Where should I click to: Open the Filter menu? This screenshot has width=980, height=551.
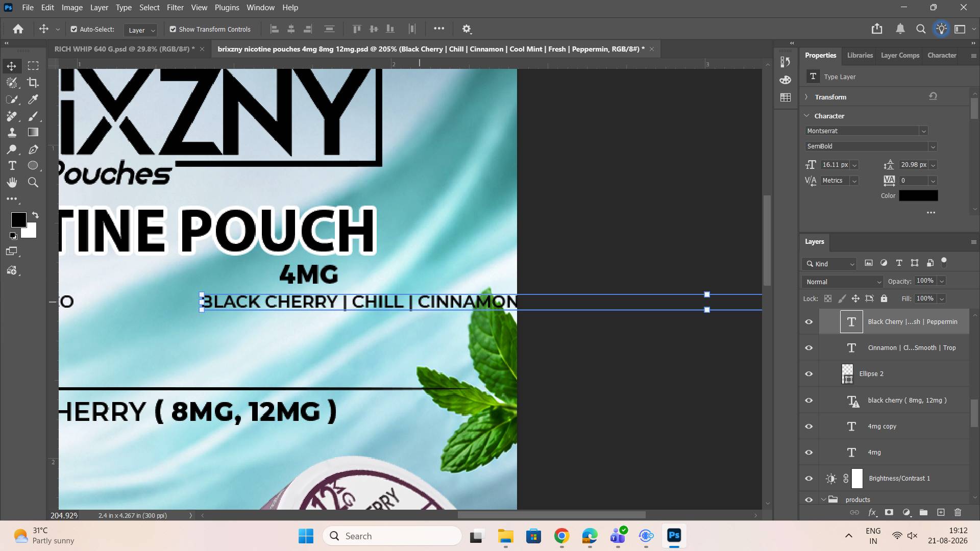click(x=175, y=8)
